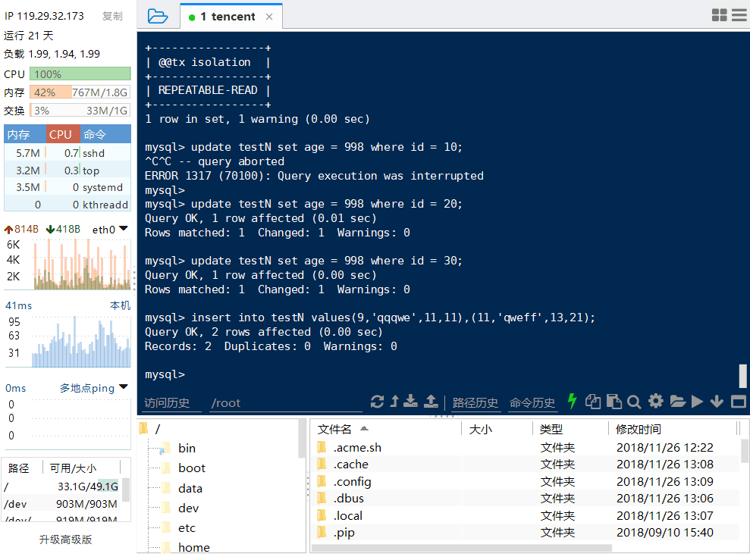
Task: Click the down arrow icon in terminal toolbar
Action: 717,402
